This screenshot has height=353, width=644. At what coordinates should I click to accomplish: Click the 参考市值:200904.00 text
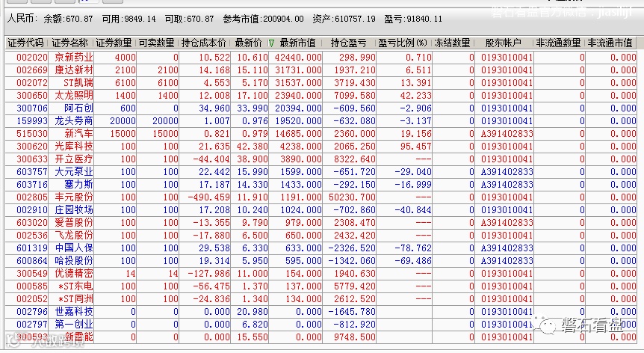tap(263, 19)
